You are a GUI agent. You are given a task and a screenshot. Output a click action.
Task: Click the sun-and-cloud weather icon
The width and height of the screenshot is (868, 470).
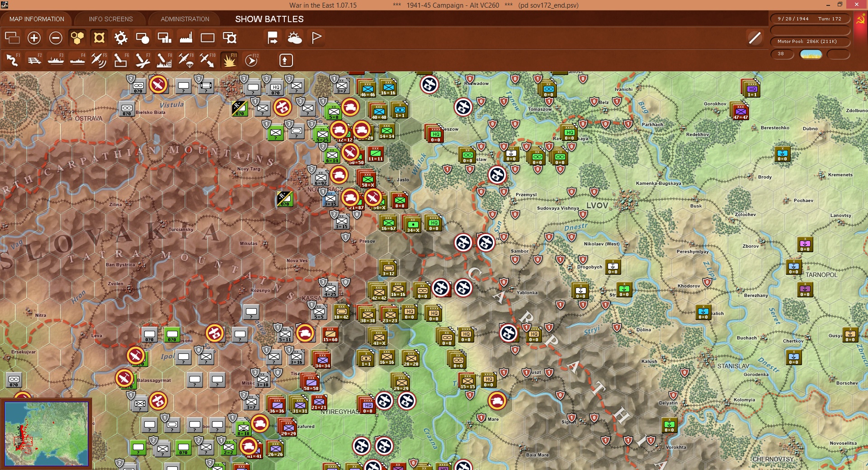[295, 38]
